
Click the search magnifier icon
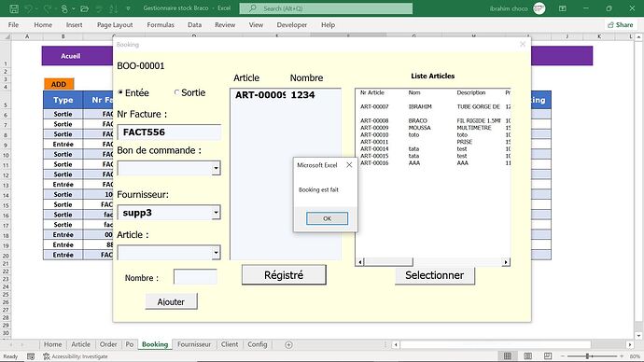point(253,8)
